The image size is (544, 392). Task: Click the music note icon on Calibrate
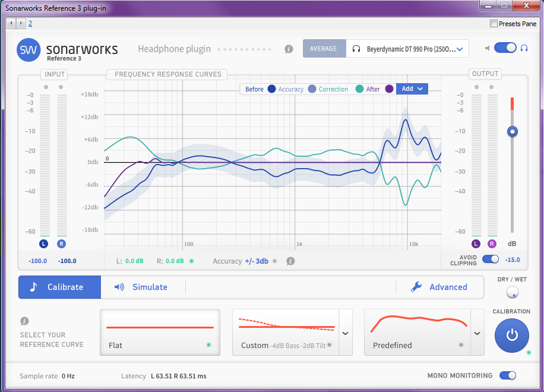click(33, 287)
